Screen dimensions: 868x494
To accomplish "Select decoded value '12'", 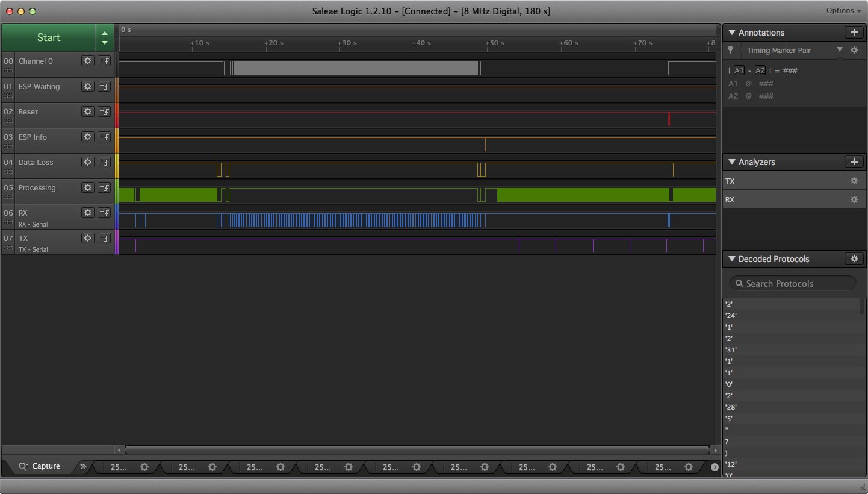I will [731, 464].
